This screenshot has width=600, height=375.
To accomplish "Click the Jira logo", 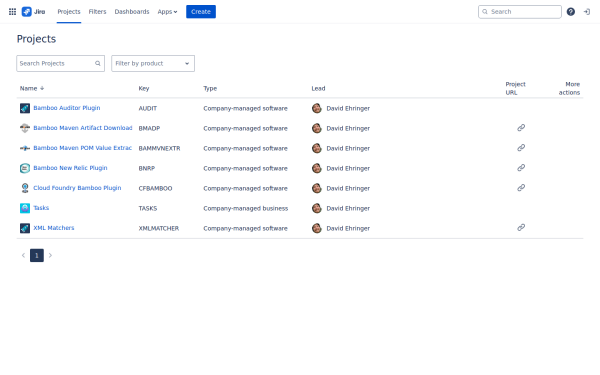I will click(33, 12).
